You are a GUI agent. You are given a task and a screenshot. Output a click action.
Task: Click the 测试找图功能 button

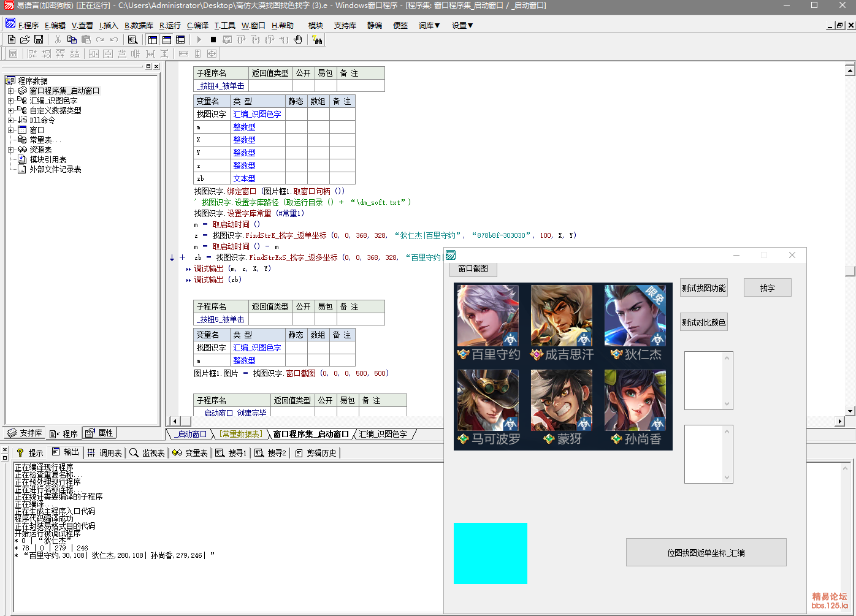click(704, 288)
